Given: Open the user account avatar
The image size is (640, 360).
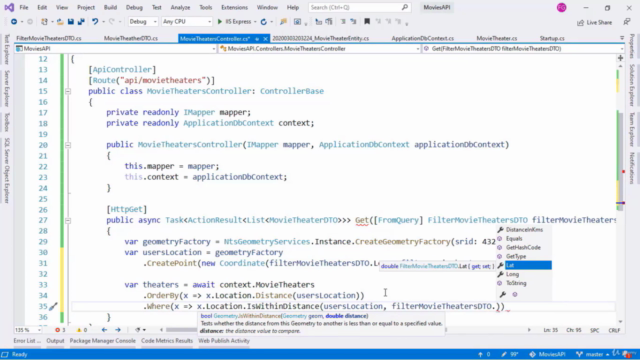Looking at the screenshot, I should 562,7.
